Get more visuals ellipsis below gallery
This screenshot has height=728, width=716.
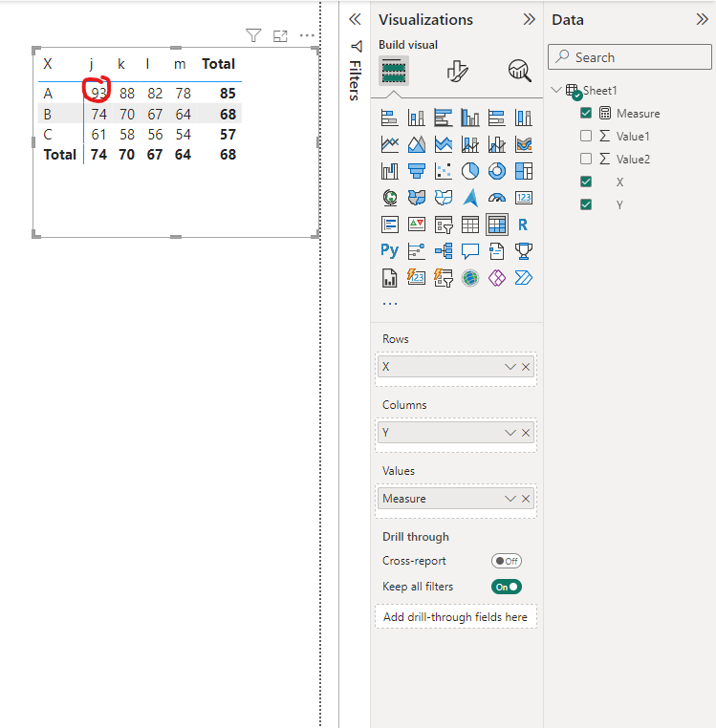tap(389, 304)
